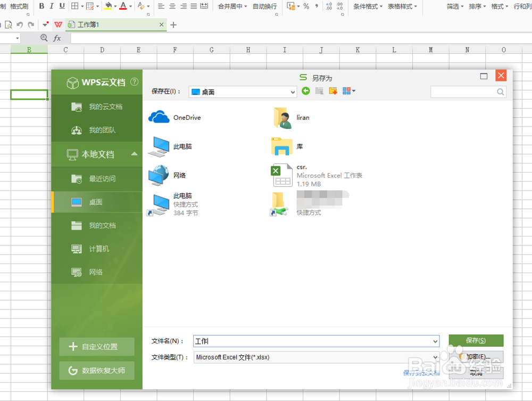Viewport: 532px width, 401px height.
Task: Open the fill color dropdown arrow
Action: tap(115, 6)
